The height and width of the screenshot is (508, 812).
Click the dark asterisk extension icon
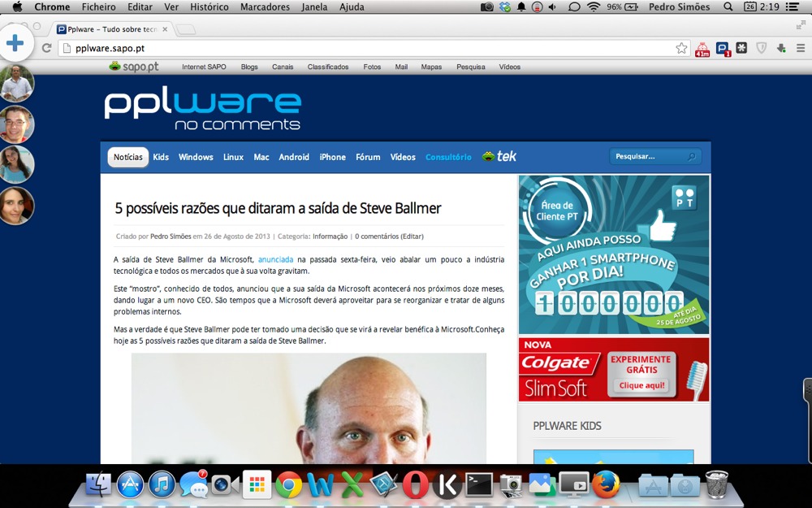(741, 48)
